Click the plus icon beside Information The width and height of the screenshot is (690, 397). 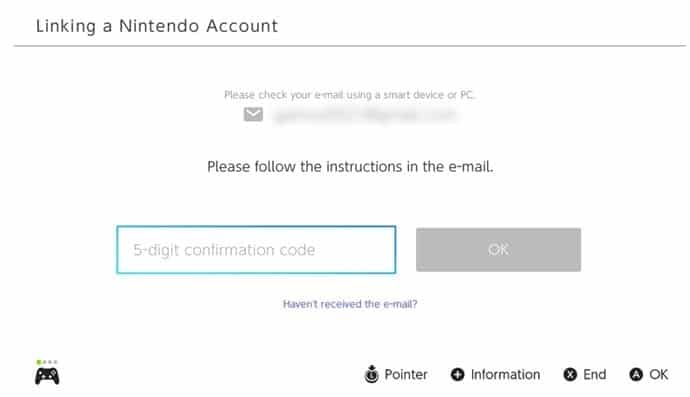click(x=457, y=375)
